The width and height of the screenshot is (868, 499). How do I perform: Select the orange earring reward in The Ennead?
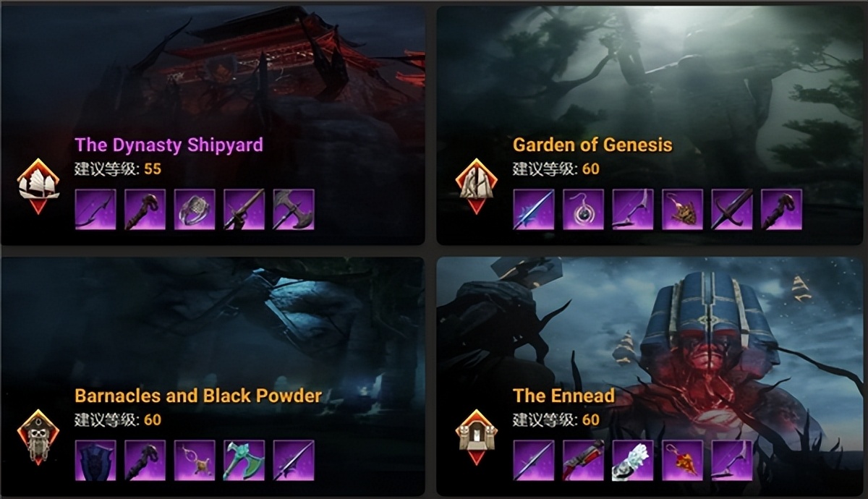[x=682, y=461]
